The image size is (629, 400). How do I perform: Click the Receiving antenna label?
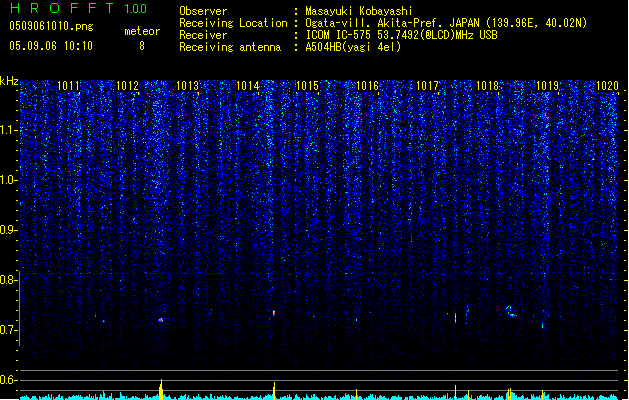230,47
